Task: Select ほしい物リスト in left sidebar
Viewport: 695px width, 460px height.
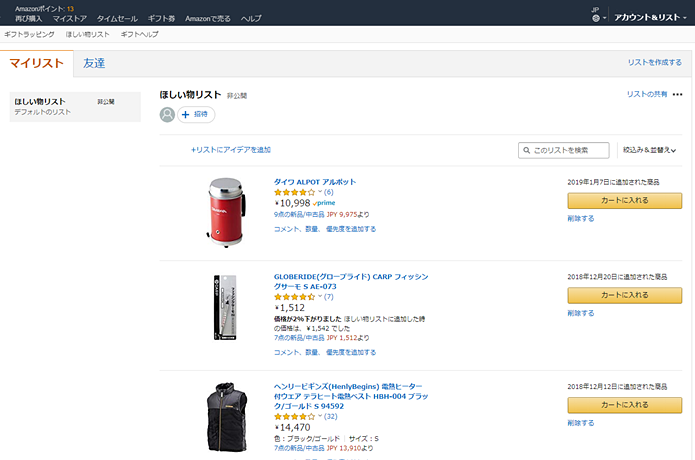Action: [x=75, y=107]
